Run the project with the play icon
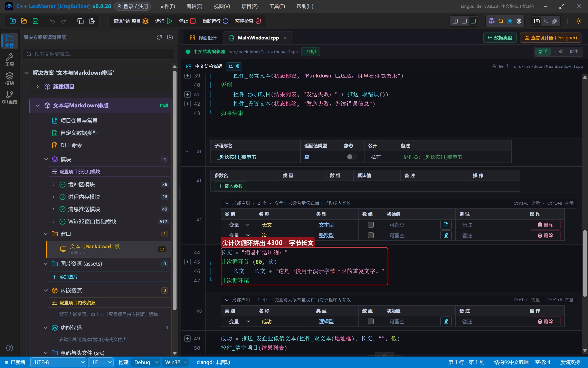588x368 pixels. pyautogui.click(x=170, y=21)
